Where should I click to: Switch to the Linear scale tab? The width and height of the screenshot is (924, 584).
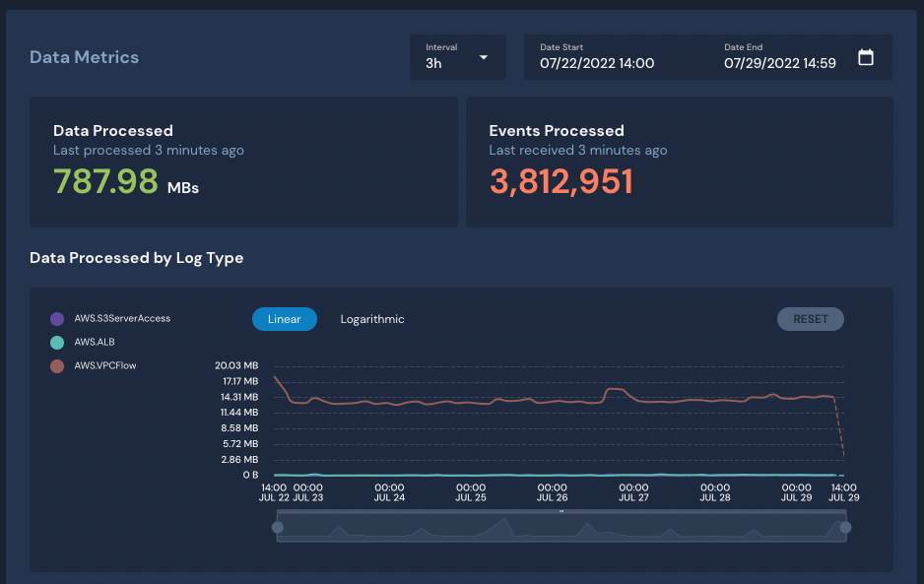coord(285,318)
